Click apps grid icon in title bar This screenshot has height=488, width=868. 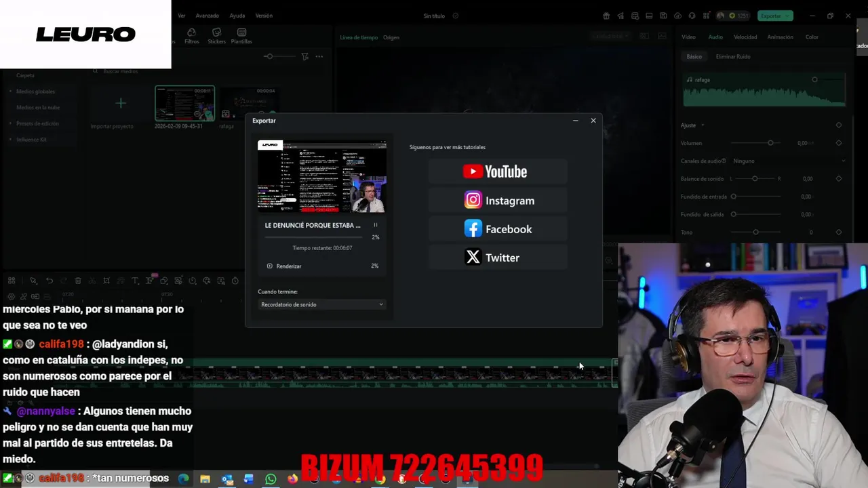(706, 16)
